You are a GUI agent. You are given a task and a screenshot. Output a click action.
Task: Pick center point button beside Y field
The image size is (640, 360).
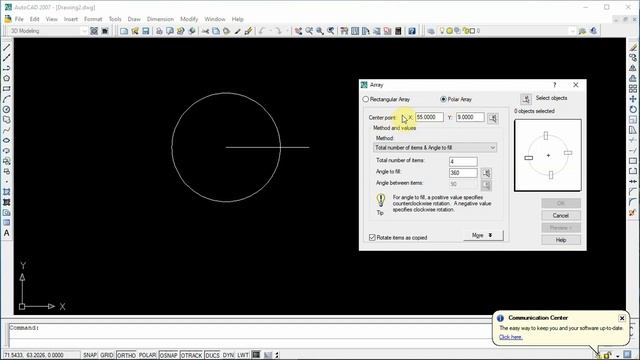[493, 118]
